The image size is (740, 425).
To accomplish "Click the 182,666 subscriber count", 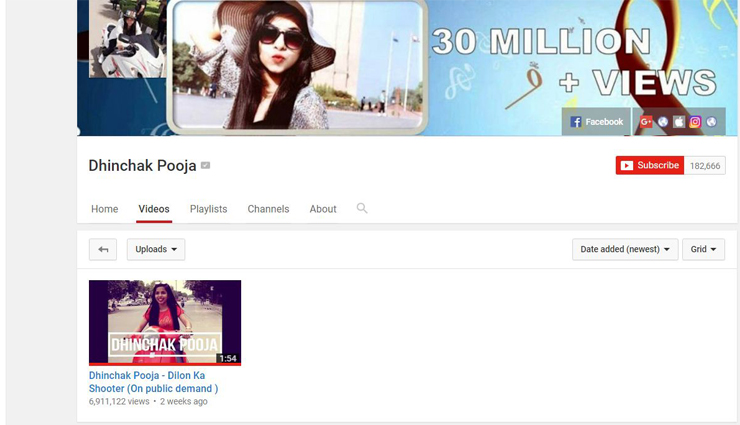I will (705, 166).
